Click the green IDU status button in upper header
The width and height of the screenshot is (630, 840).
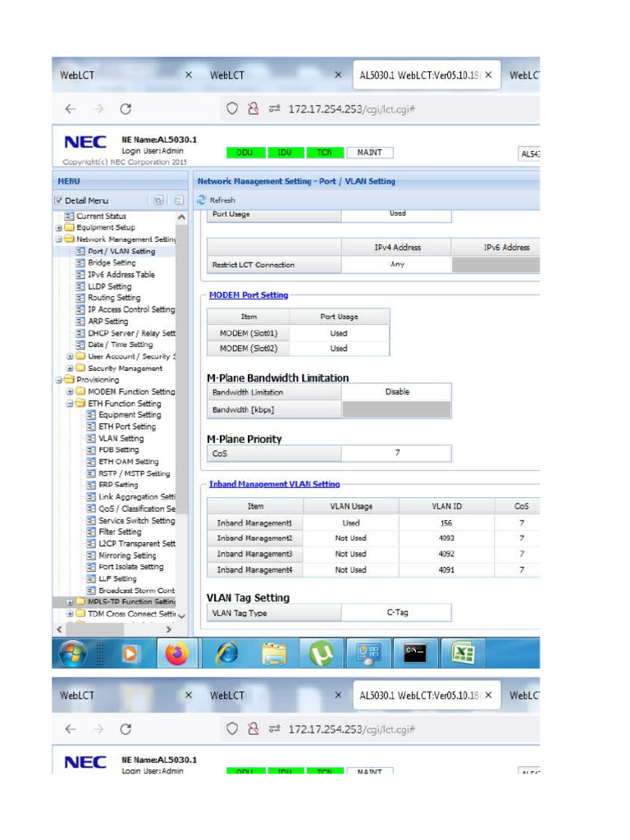tap(285, 153)
